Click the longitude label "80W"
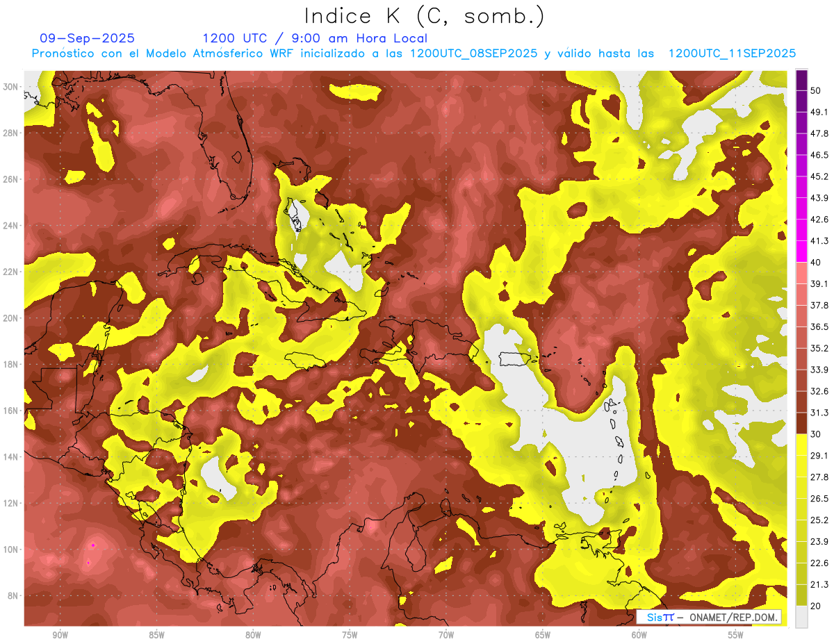The height and width of the screenshot is (644, 834). [253, 635]
